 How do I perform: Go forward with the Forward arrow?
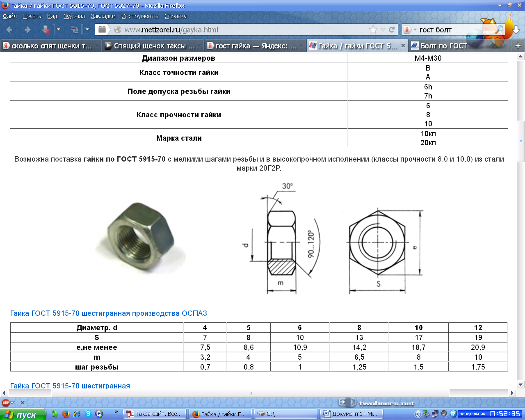(x=27, y=30)
